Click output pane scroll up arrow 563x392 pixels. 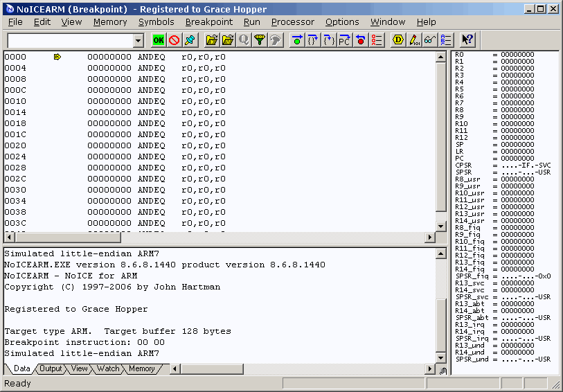click(x=441, y=253)
